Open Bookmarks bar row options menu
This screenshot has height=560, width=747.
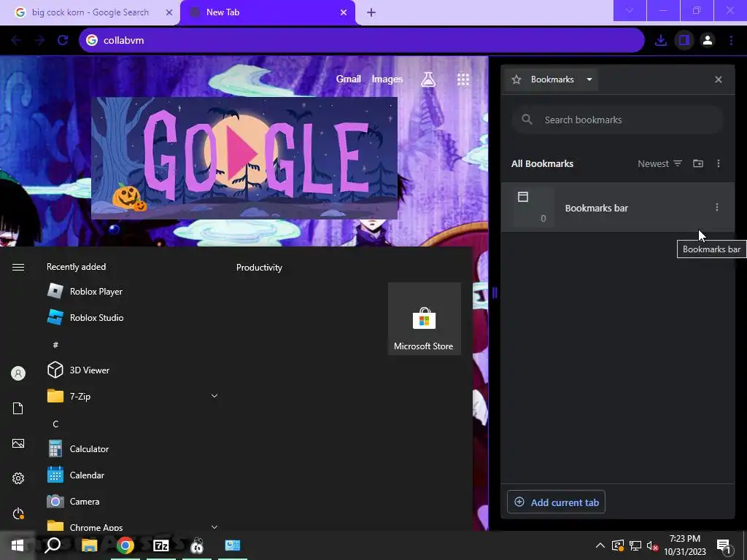[x=716, y=207]
